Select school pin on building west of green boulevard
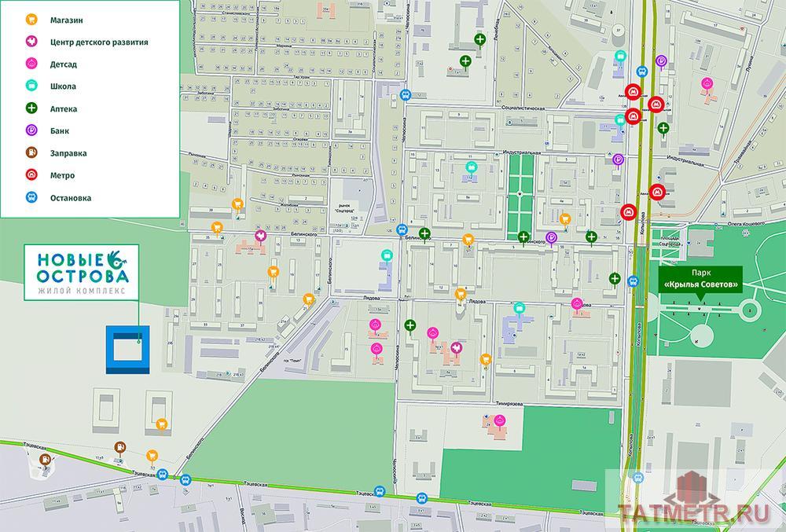 pos(471,168)
